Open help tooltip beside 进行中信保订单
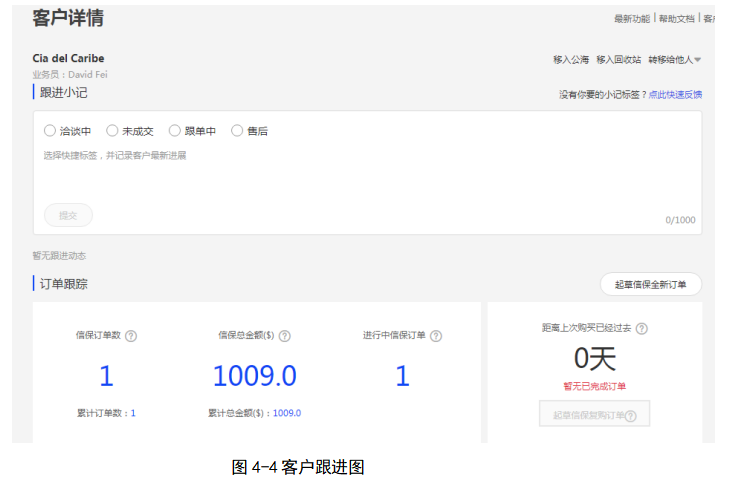The height and width of the screenshot is (487, 746). 436,336
